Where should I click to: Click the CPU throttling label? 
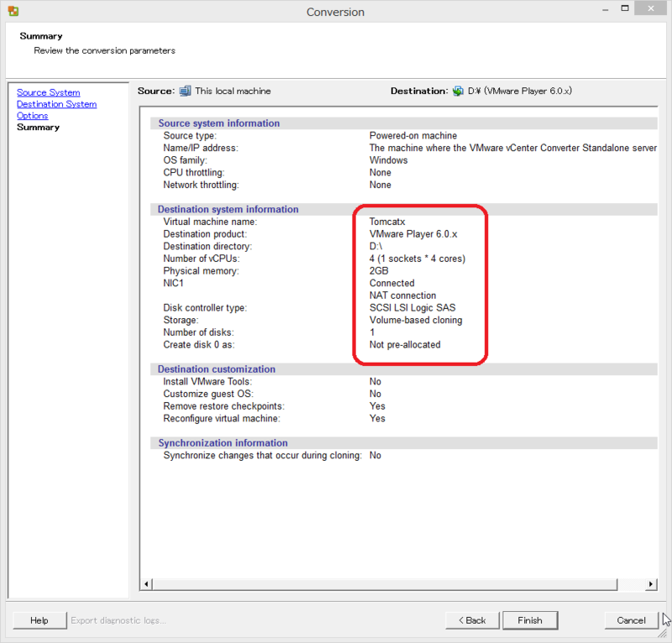[194, 173]
